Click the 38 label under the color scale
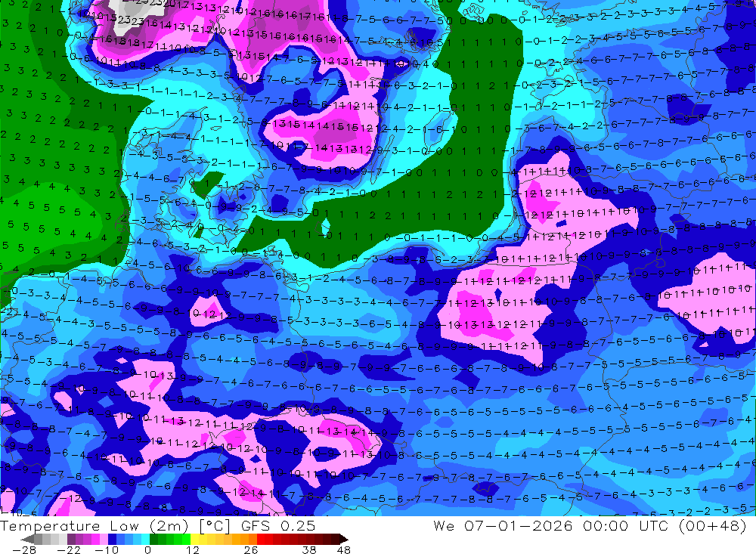 pyautogui.click(x=309, y=550)
